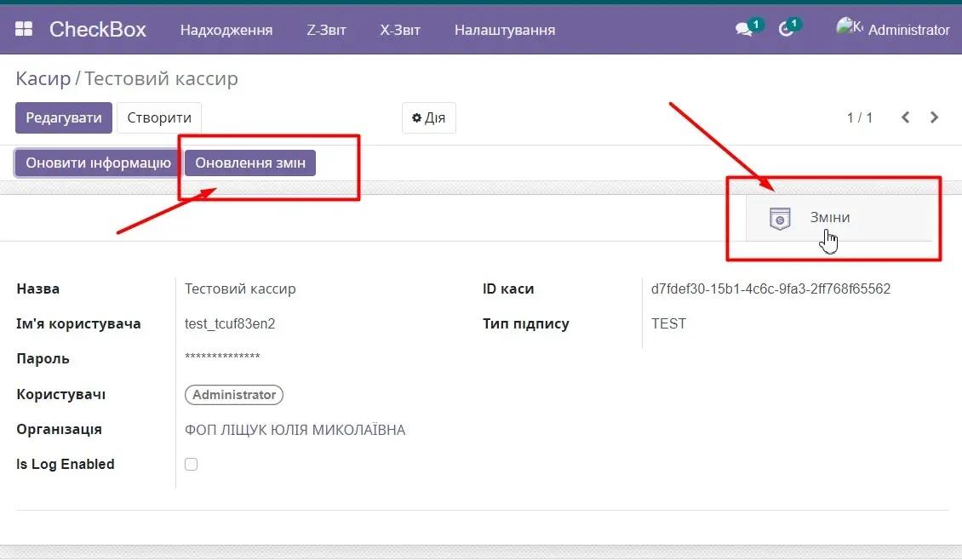Click the Створити button
Viewport: 962px width, 560px height.
click(158, 118)
